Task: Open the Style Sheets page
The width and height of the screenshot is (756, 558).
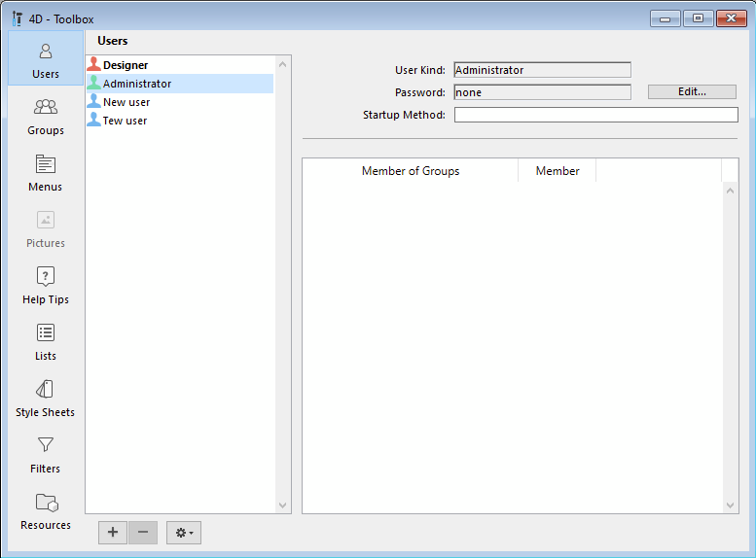Action: (46, 399)
